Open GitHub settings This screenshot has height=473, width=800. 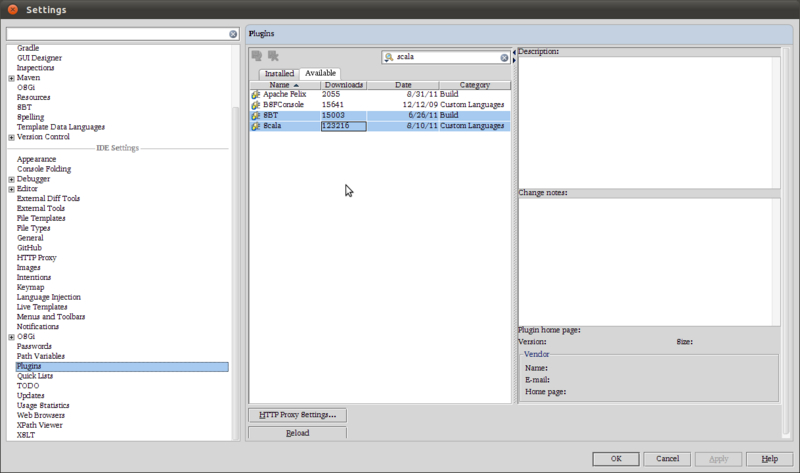[29, 248]
